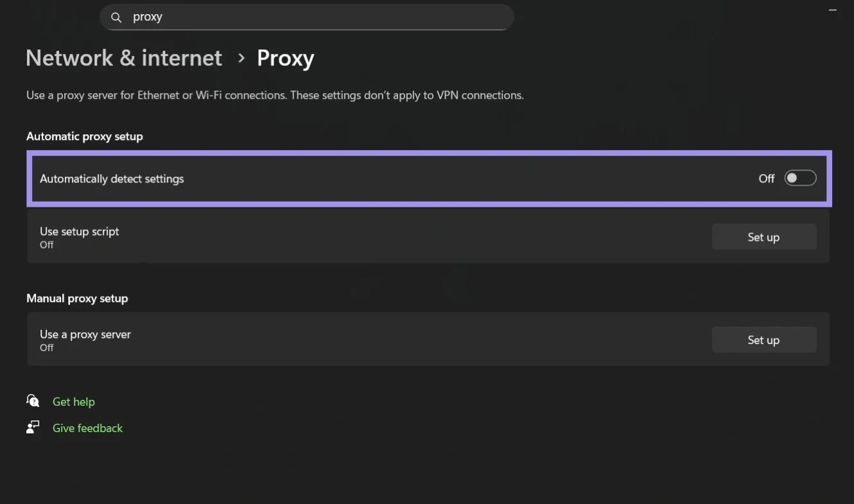Viewport: 854px width, 504px height.
Task: Navigate back to Network & internet page
Action: 123,58
